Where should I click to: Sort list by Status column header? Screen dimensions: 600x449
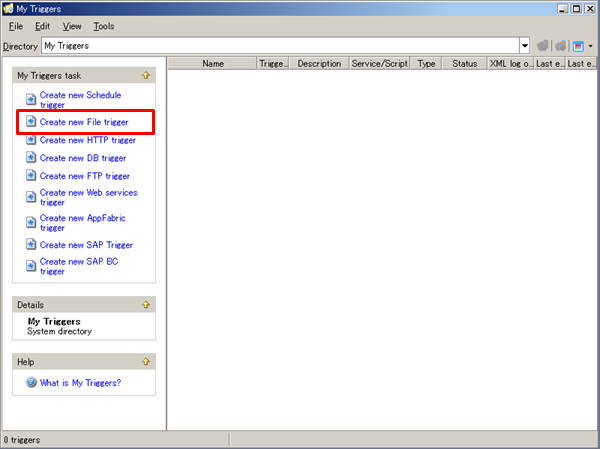click(464, 63)
